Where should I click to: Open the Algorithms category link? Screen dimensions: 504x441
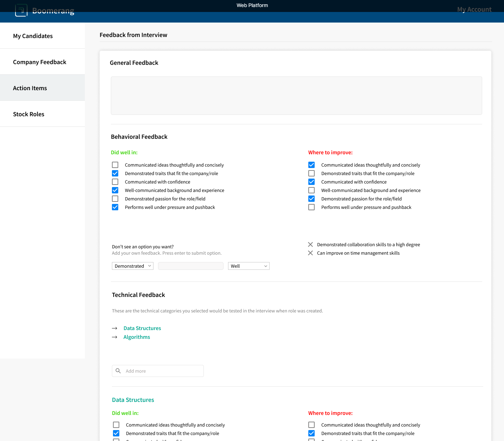[x=137, y=337]
